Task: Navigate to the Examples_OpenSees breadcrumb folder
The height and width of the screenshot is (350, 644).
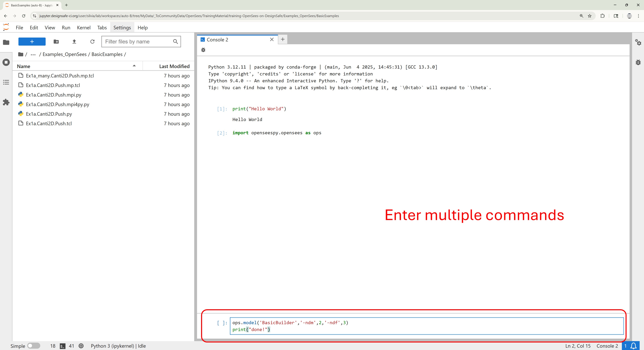Action: click(65, 54)
